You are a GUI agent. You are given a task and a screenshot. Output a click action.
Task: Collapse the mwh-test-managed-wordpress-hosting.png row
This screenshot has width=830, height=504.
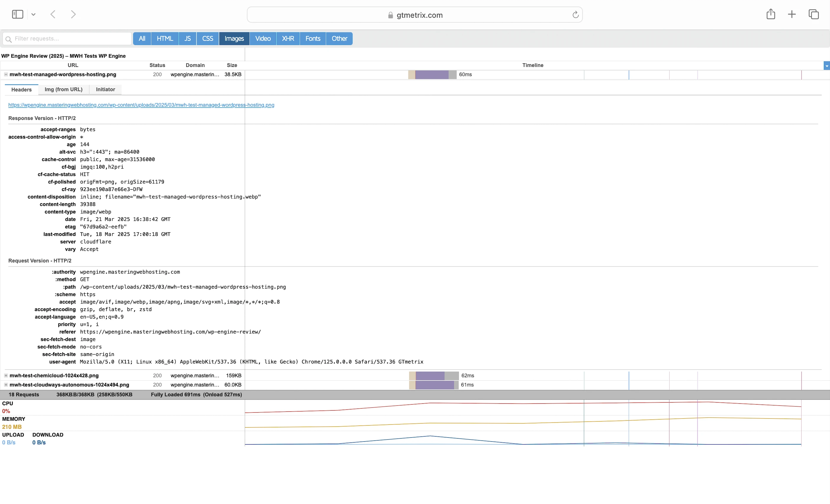click(x=6, y=75)
